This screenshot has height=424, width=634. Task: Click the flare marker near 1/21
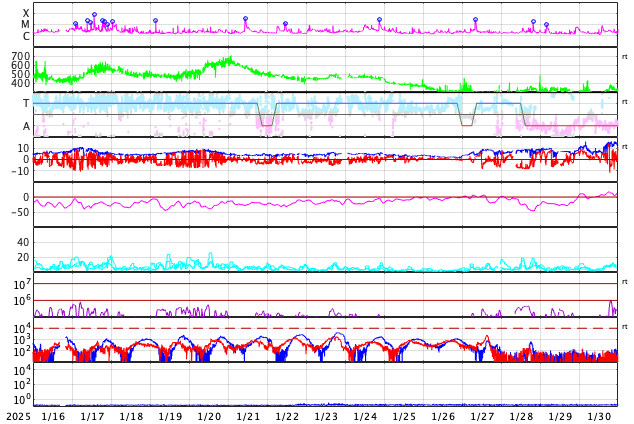coord(245,18)
